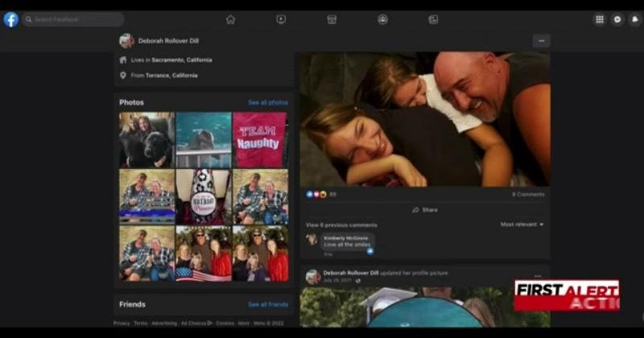Open the See all friends link
644x338 pixels.
coord(268,304)
